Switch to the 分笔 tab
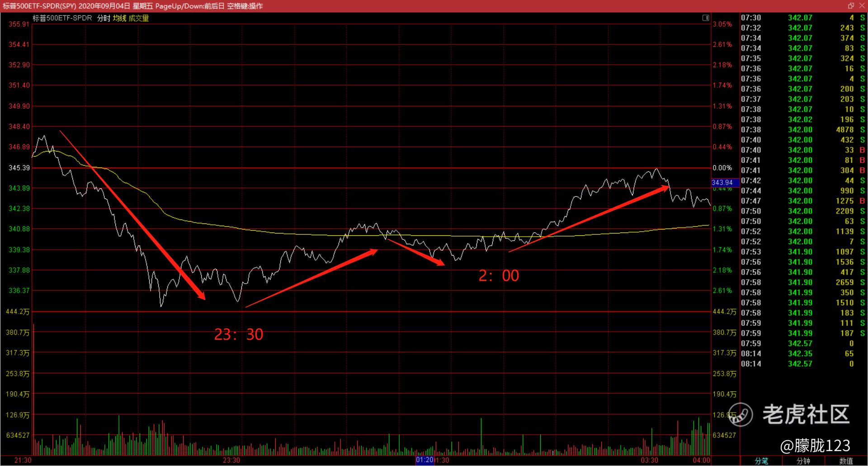868x466 pixels. [761, 461]
